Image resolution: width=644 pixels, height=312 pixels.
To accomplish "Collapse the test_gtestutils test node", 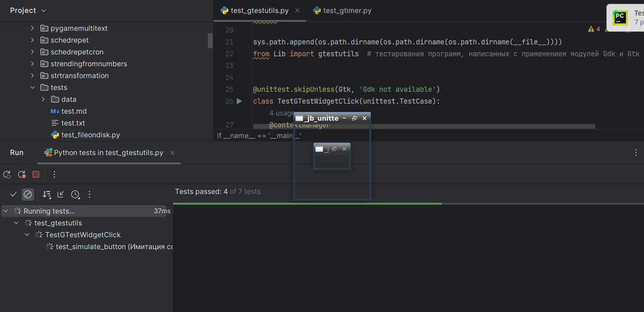I will (x=16, y=223).
